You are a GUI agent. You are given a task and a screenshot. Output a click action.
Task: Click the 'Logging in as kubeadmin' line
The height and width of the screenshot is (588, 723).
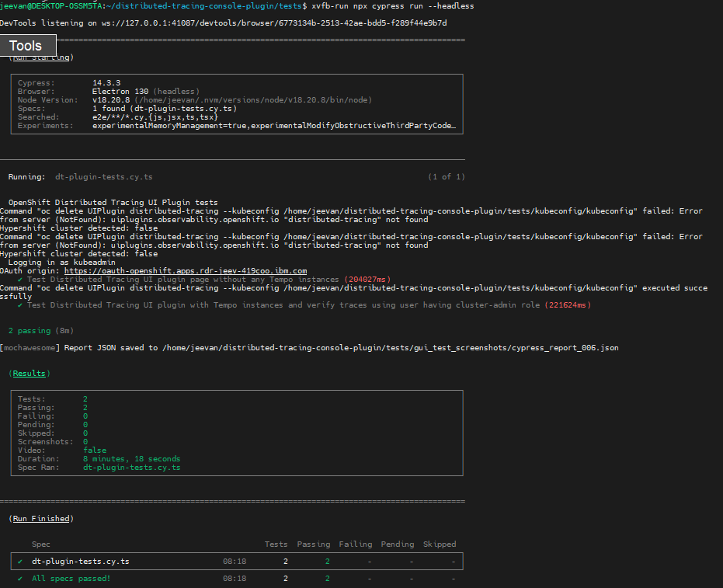[x=62, y=262]
